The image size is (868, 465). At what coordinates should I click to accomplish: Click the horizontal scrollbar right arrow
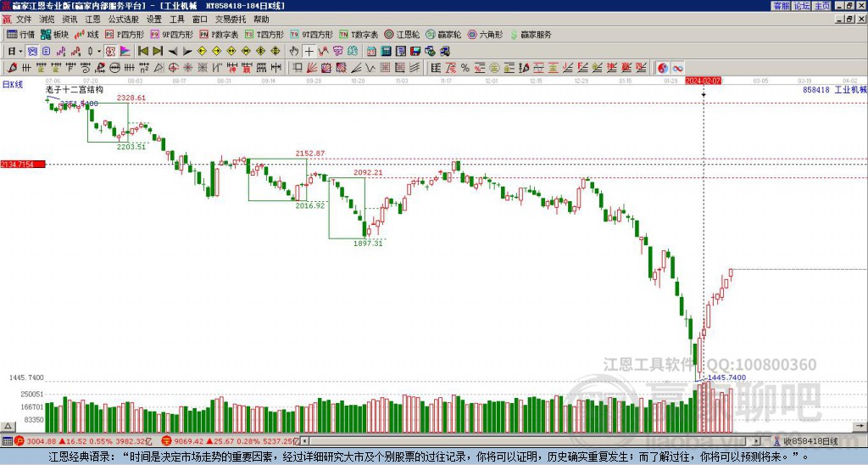756,441
